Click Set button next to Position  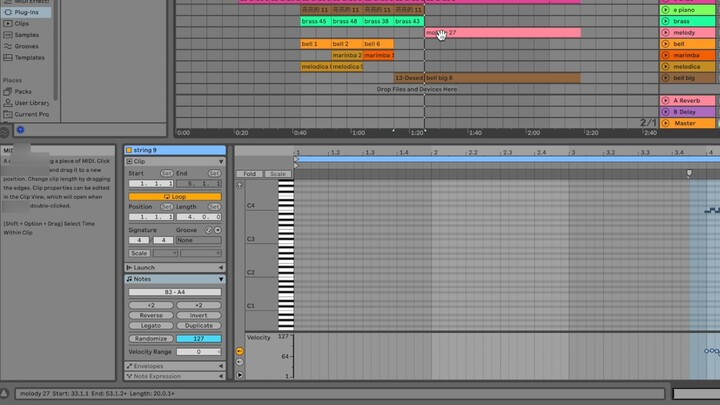click(166, 207)
